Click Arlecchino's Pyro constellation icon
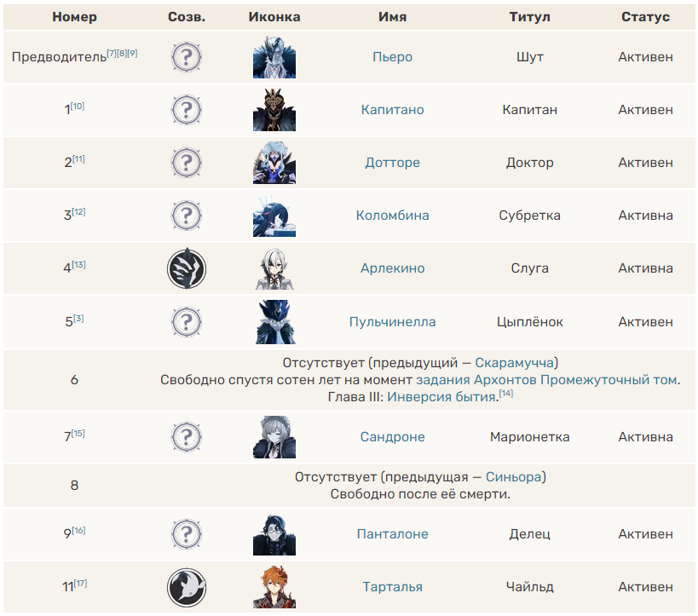 coord(187,268)
